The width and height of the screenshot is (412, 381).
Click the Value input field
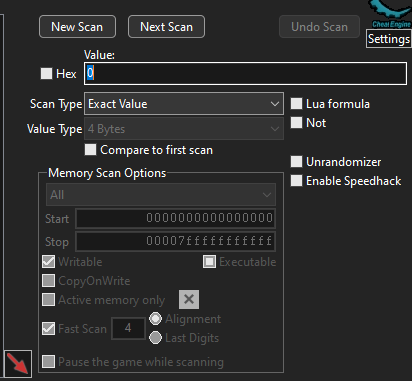click(245, 73)
